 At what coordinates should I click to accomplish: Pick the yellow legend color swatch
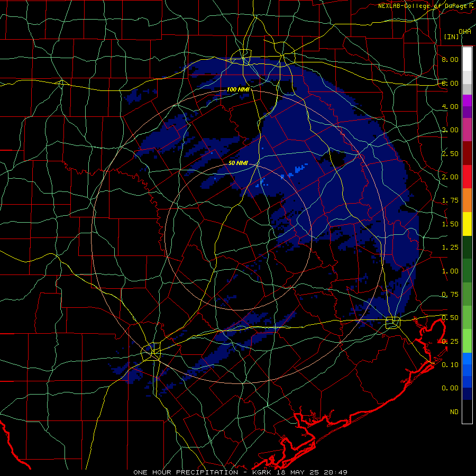(467, 224)
